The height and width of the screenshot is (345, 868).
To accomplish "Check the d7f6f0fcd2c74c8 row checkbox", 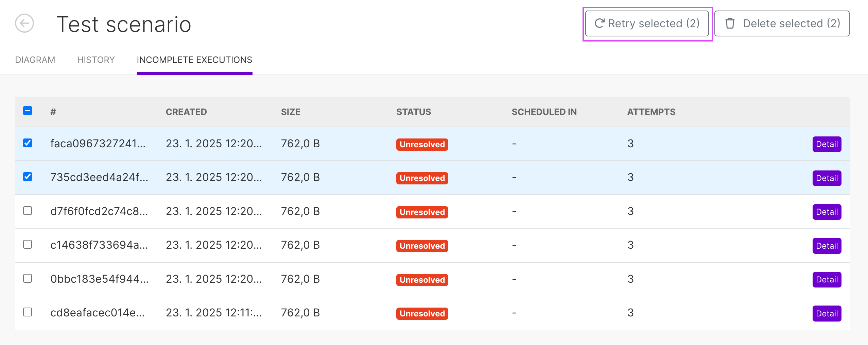I will 28,211.
